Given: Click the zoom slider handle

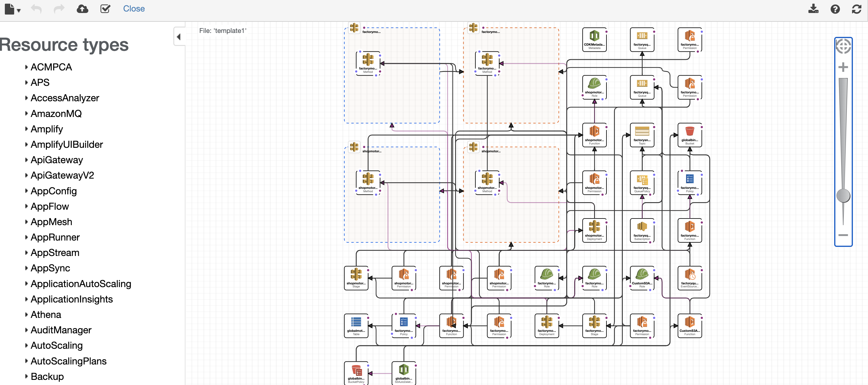Looking at the screenshot, I should click(843, 196).
